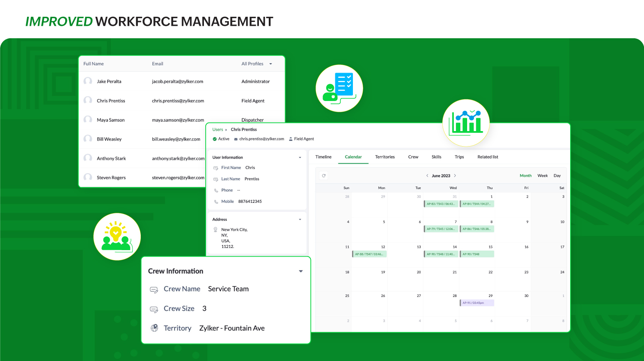This screenshot has width=644, height=361.
Task: Select the Calendar tab
Action: (x=353, y=157)
